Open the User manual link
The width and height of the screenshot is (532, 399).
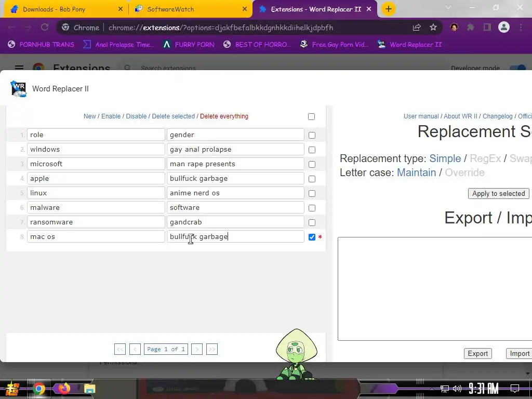[x=421, y=116]
